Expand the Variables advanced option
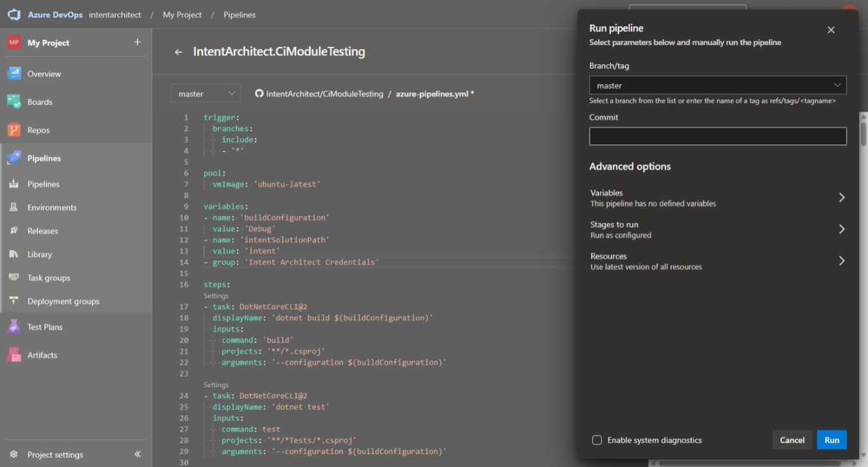The image size is (868, 467). (717, 198)
